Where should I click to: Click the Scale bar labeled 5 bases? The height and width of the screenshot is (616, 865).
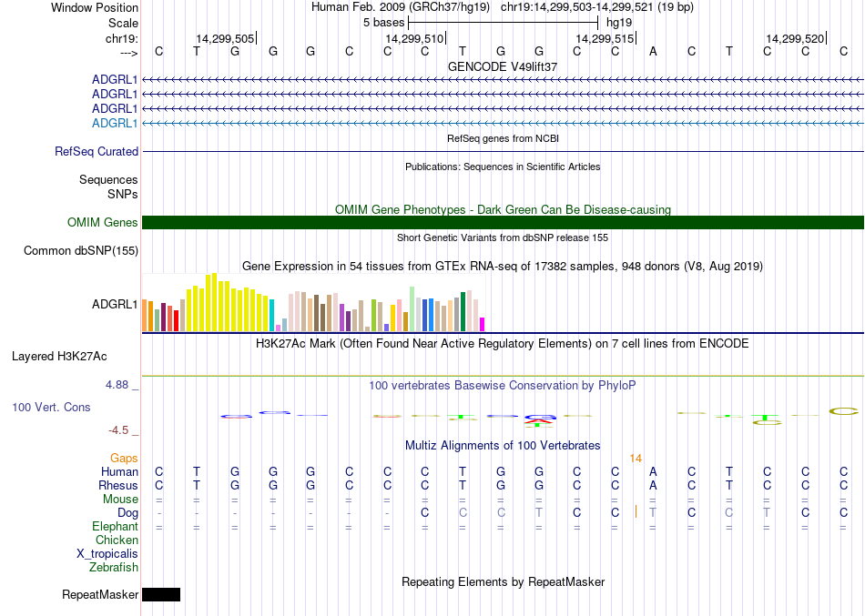(x=503, y=22)
